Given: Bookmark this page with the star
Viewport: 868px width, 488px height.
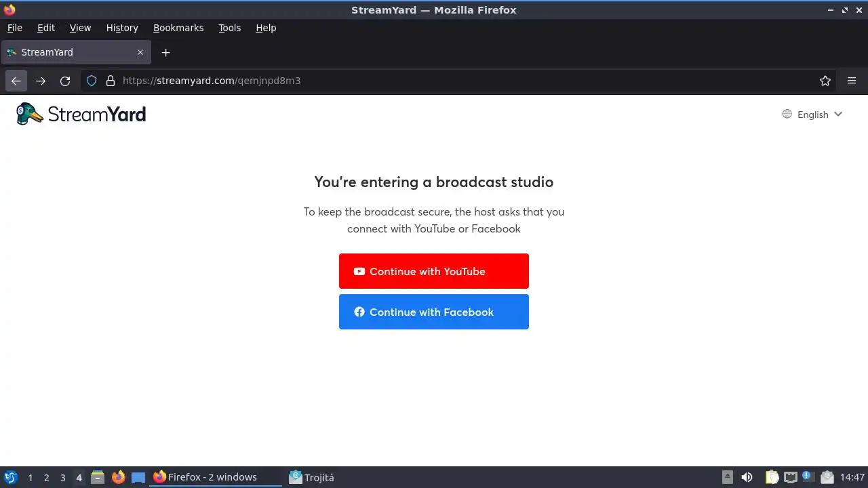Looking at the screenshot, I should coord(825,81).
